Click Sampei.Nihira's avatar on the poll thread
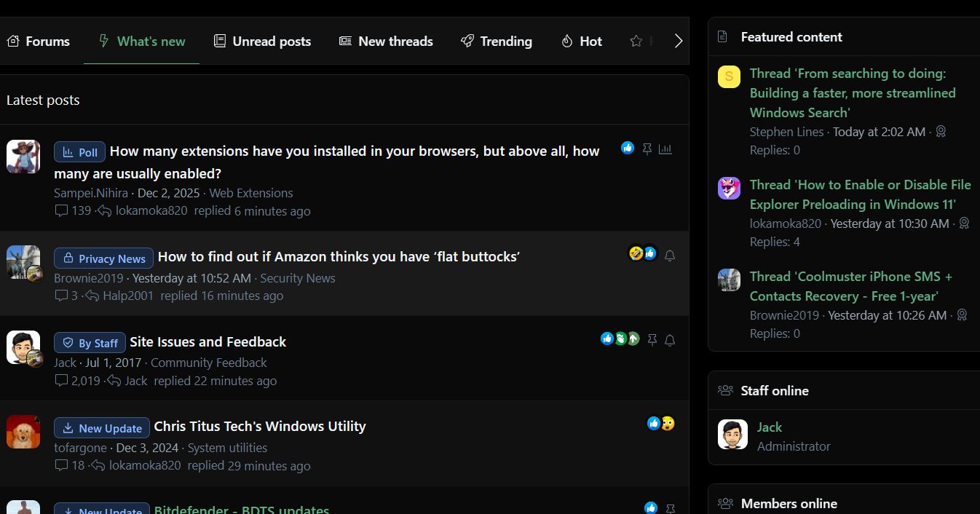This screenshot has height=514, width=980. (x=23, y=157)
